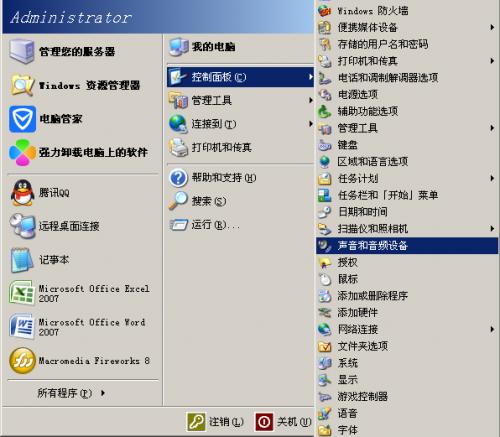500x437 pixels.
Task: Open 所有程序 all programs
Action: click(71, 393)
